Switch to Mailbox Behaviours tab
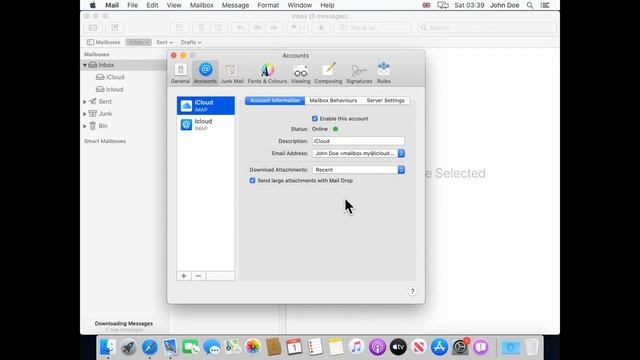Viewport: 640px width, 360px height. pos(333,100)
